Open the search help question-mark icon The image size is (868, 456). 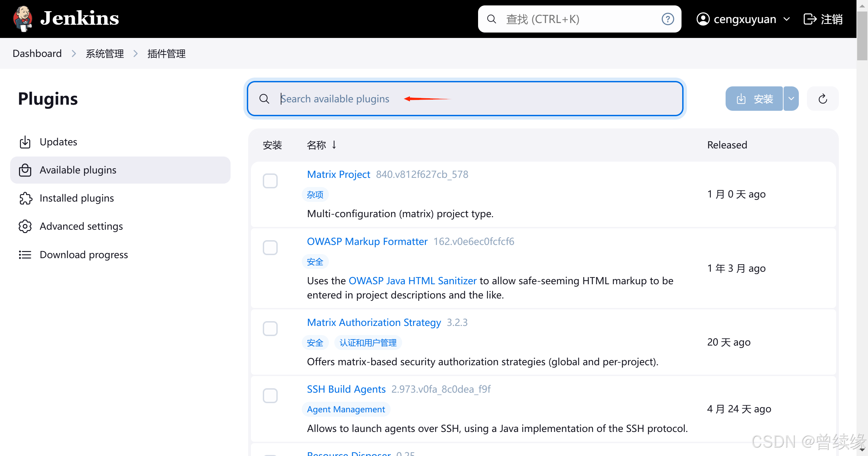668,19
